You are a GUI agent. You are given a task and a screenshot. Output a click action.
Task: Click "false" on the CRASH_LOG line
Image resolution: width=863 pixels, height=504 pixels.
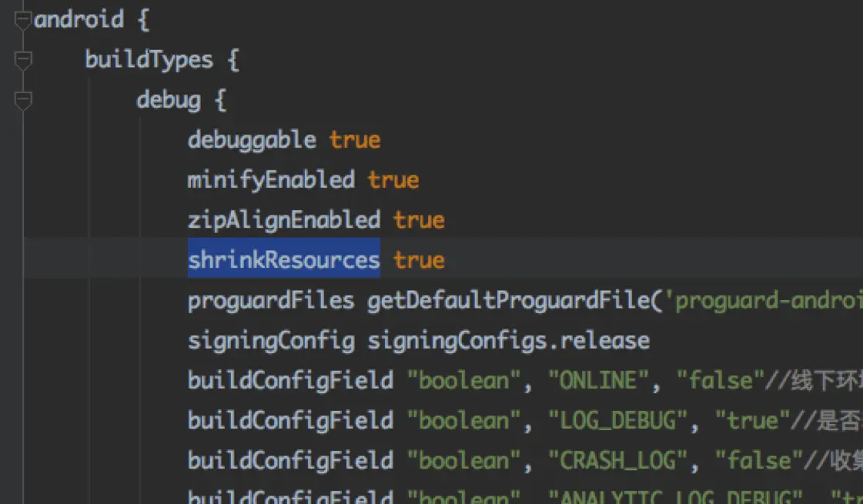coord(759,461)
